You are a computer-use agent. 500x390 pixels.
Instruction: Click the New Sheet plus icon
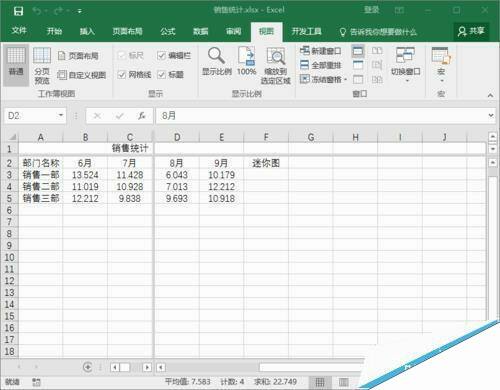pos(87,367)
